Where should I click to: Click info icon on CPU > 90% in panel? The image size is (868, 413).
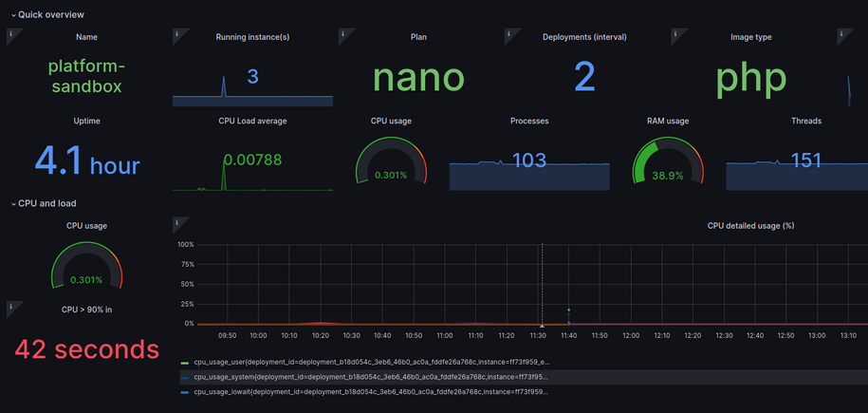(10, 306)
